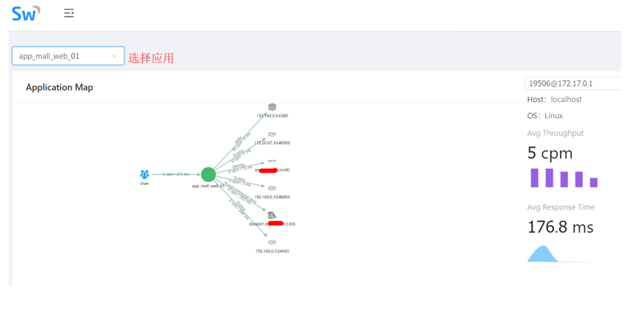Click the Redis node 192.168.0.5:6380 icon
The width and height of the screenshot is (644, 315).
[x=272, y=107]
